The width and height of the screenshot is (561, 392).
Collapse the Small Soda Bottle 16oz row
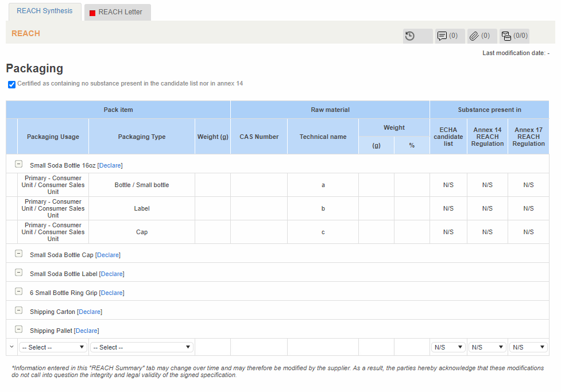point(18,164)
